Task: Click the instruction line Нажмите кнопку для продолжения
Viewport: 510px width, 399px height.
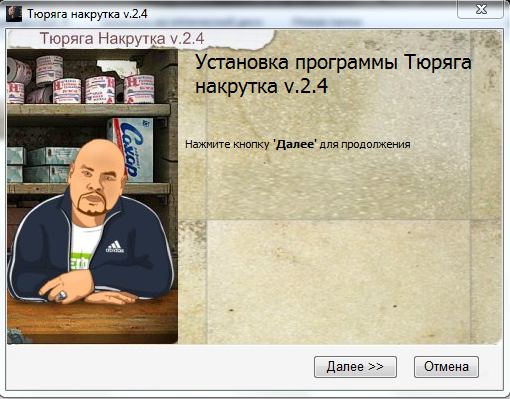Action: pos(298,144)
